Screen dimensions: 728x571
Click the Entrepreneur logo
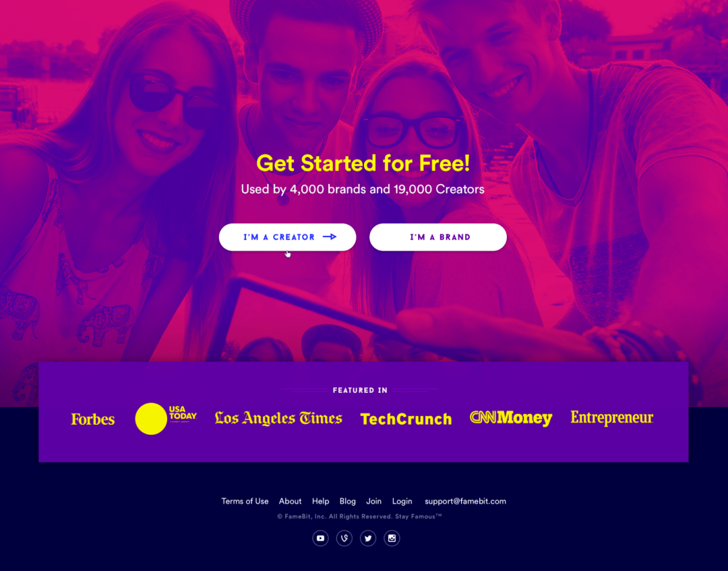612,418
